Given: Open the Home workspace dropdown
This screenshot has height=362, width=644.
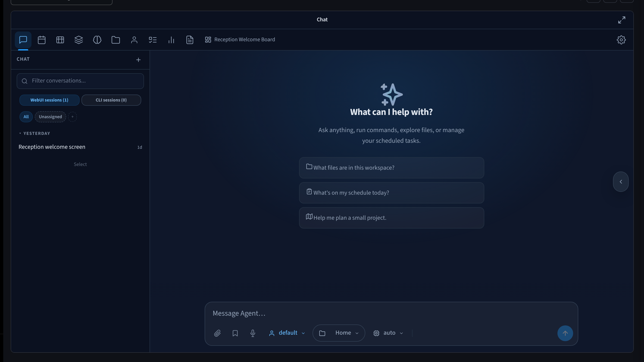Looking at the screenshot, I should (339, 333).
